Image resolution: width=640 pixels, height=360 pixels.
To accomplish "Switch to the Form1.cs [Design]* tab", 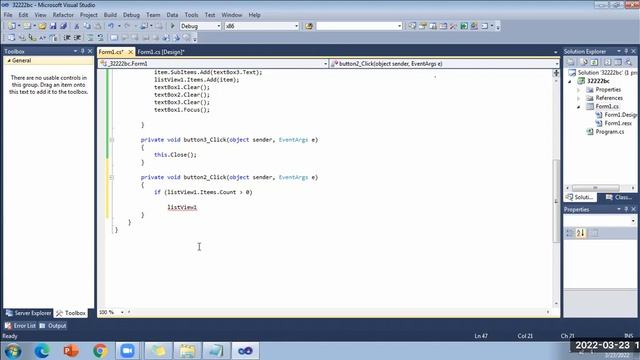I will coord(161,52).
